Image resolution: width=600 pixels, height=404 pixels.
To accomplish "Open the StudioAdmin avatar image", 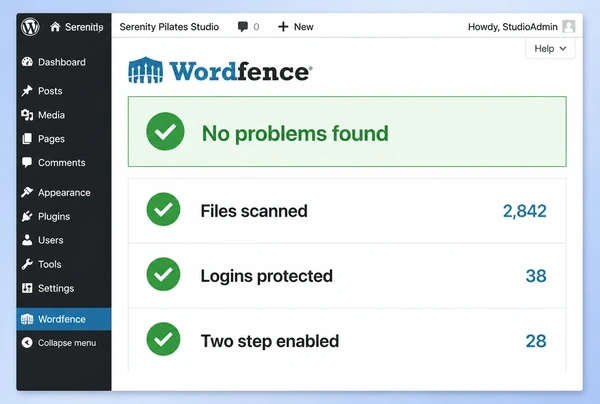I will click(569, 27).
